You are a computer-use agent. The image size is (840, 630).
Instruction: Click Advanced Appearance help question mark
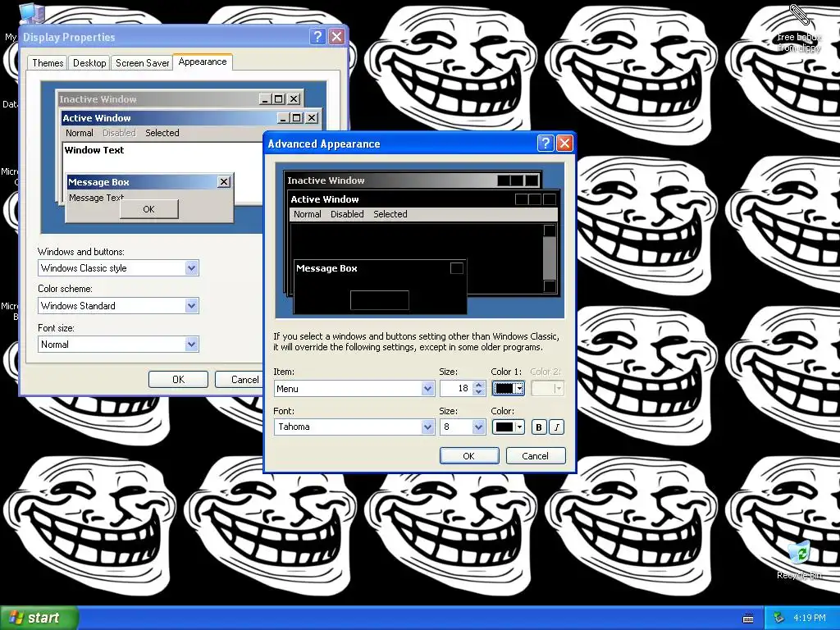coord(546,143)
